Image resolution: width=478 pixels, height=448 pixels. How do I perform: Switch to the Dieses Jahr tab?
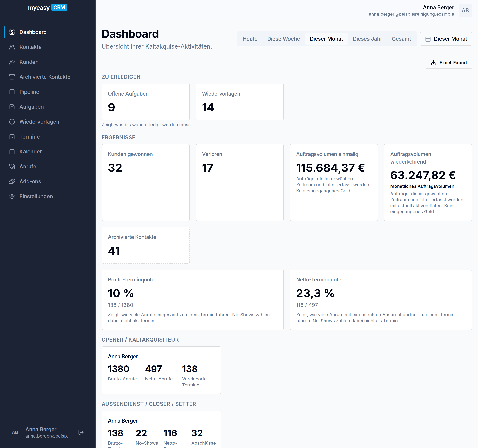(x=367, y=39)
